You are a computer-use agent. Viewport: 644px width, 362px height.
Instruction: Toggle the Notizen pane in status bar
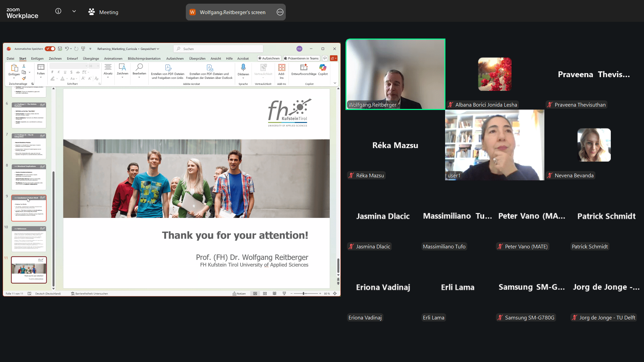239,294
